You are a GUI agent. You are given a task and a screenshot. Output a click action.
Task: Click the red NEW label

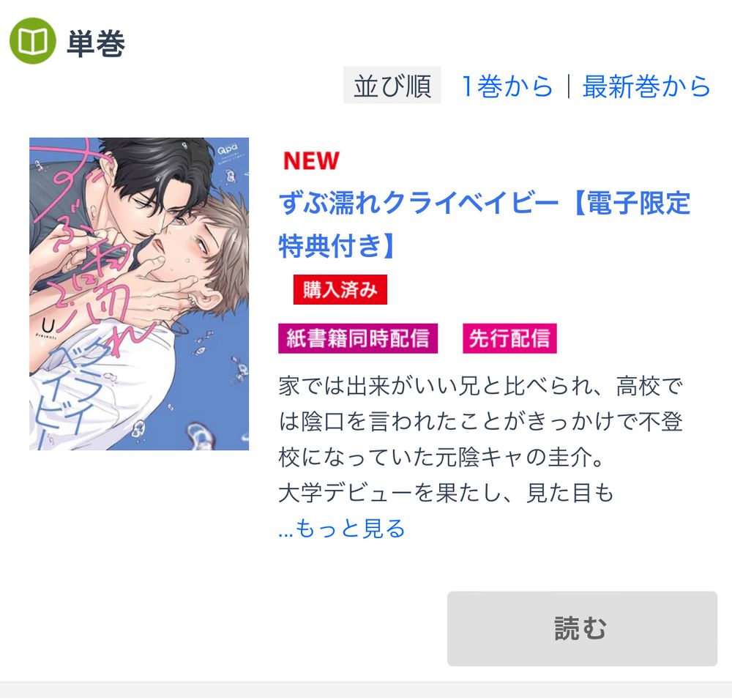[311, 161]
